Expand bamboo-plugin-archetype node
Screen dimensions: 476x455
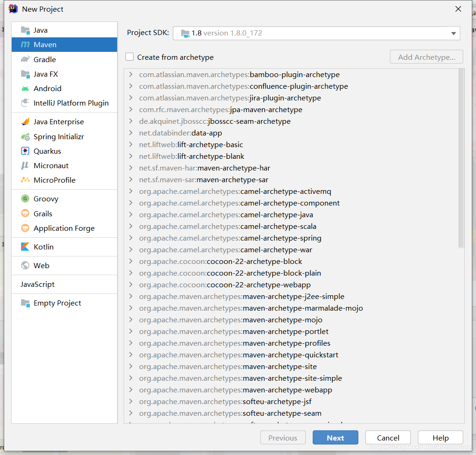click(131, 74)
